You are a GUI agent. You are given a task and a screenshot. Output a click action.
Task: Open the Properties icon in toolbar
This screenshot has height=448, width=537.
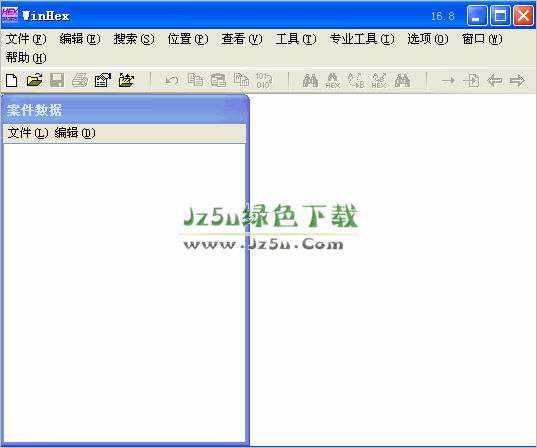tap(103, 81)
